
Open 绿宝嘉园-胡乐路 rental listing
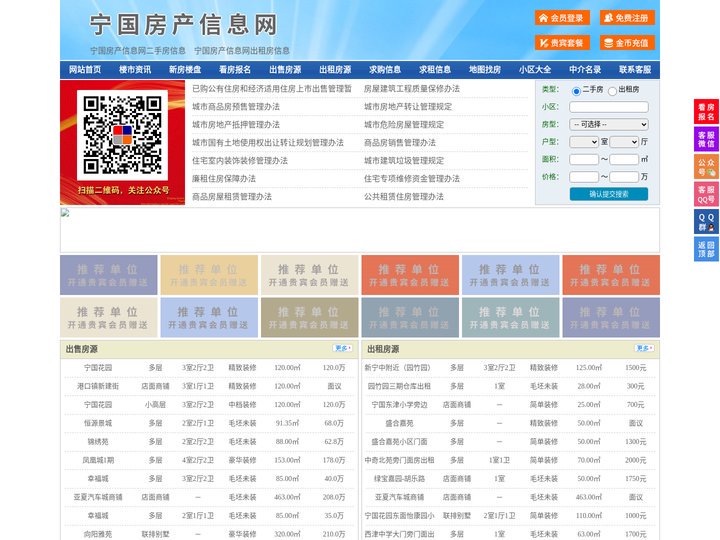(399, 479)
